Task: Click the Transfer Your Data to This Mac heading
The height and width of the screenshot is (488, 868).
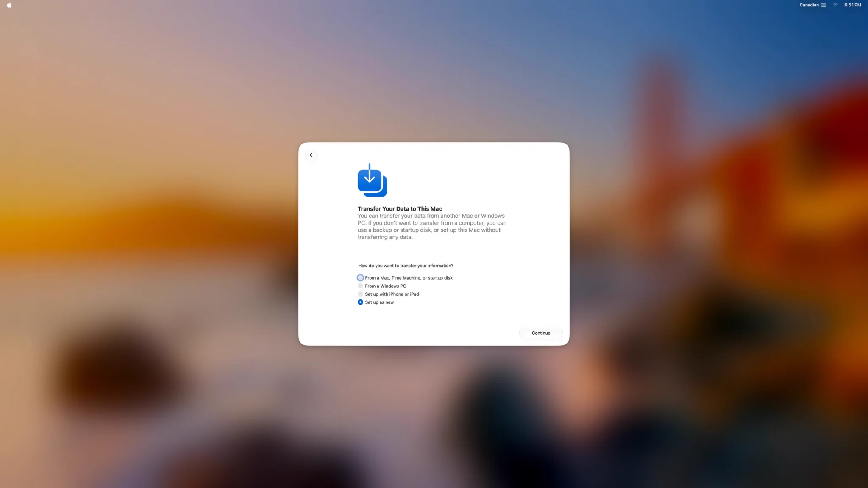Action: pyautogui.click(x=400, y=209)
